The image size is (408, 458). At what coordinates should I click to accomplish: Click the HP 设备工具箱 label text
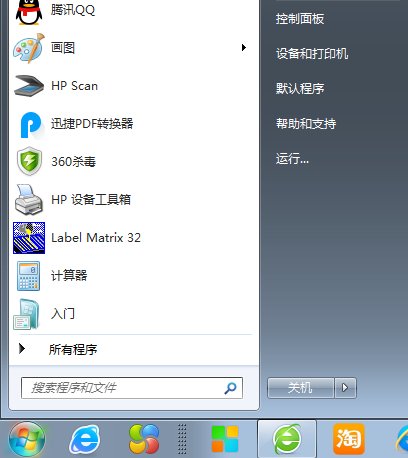(x=91, y=200)
